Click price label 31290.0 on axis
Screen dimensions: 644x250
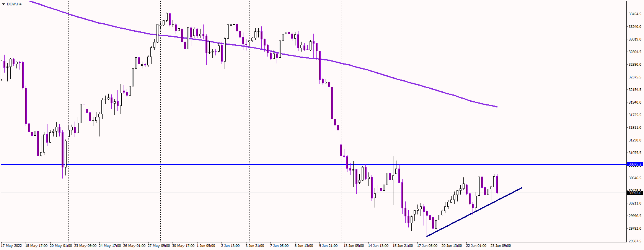coord(635,140)
